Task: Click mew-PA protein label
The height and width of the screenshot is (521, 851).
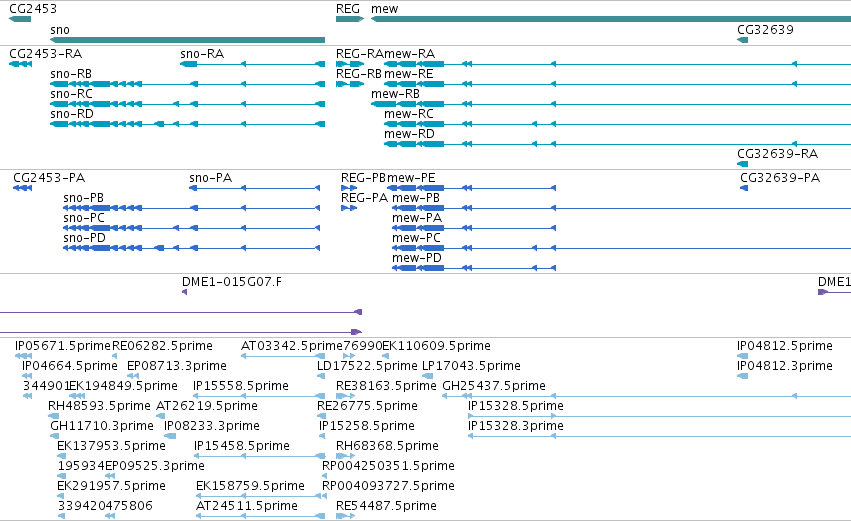Action: (x=417, y=218)
